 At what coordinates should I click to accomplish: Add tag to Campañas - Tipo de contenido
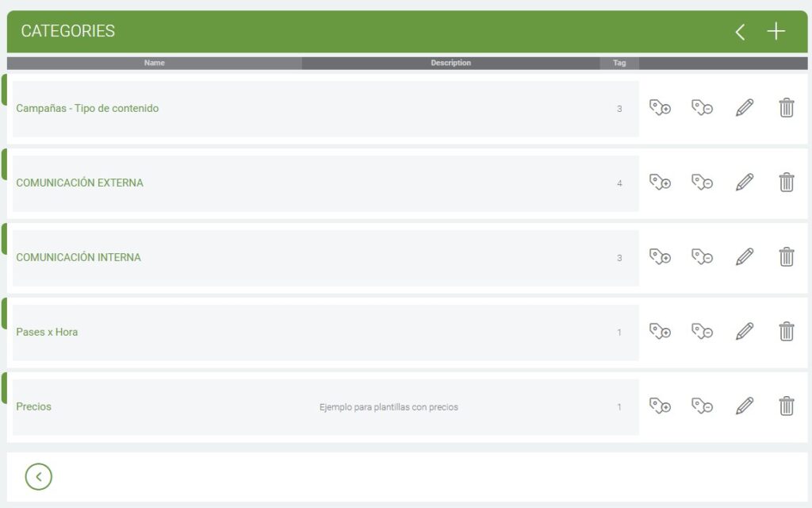coord(660,108)
